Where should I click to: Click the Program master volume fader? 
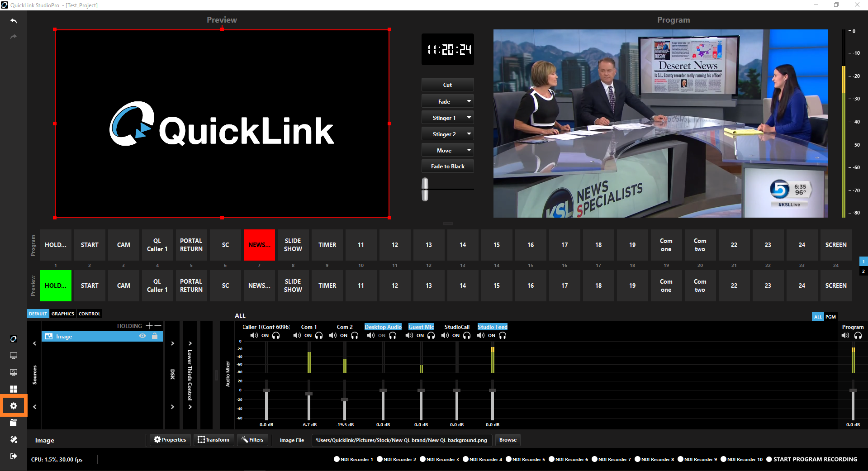click(x=853, y=390)
